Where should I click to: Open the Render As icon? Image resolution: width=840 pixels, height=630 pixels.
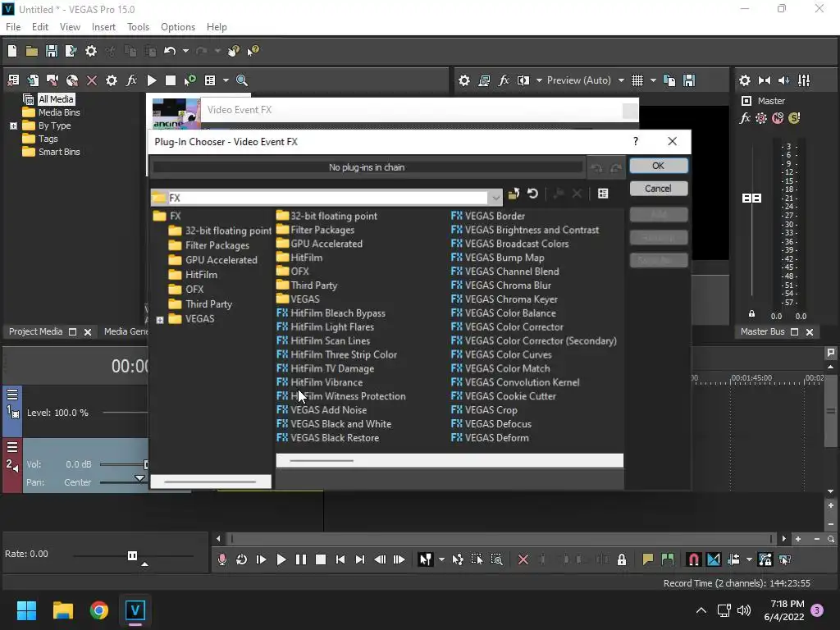coord(71,51)
